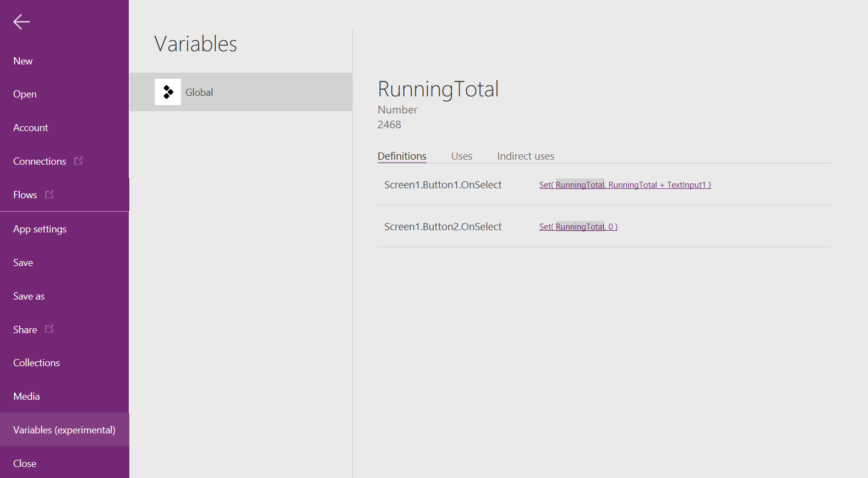868x478 pixels.
Task: Click the Screen1.Button2.OnSelect text
Action: tap(443, 227)
